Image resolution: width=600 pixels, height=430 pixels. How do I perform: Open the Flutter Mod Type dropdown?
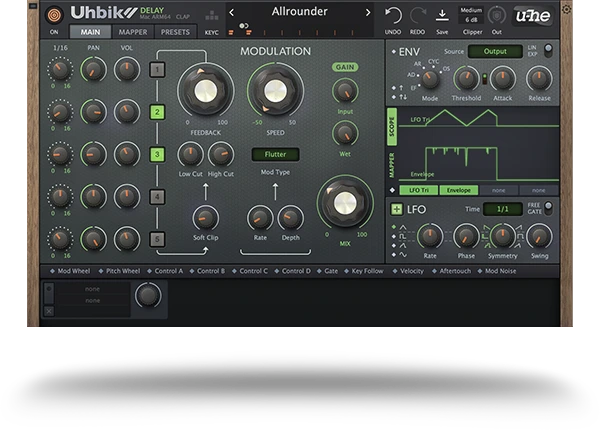point(275,154)
